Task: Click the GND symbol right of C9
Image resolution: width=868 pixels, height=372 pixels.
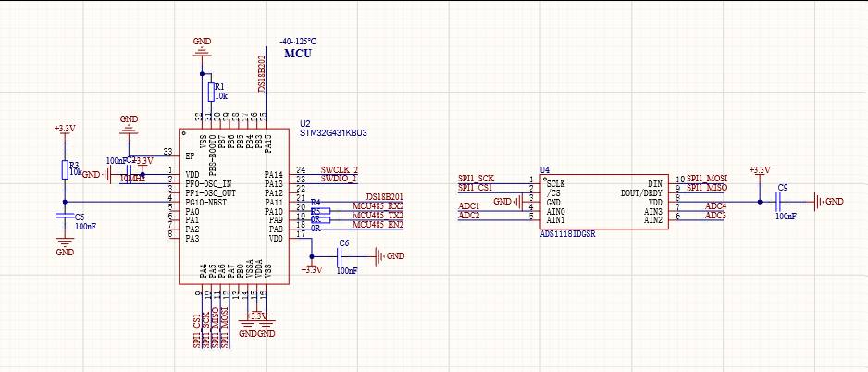Action: pos(829,202)
